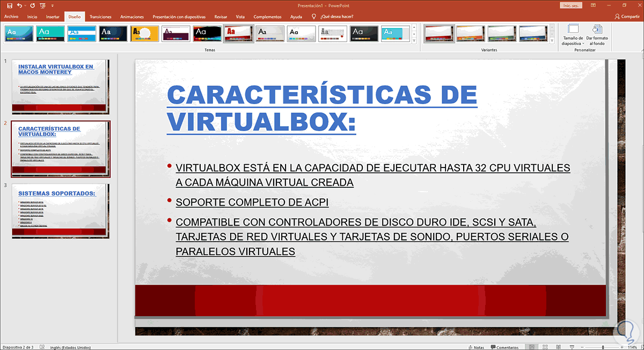Switch to the Revisar tab
The width and height of the screenshot is (644, 350).
tap(221, 17)
